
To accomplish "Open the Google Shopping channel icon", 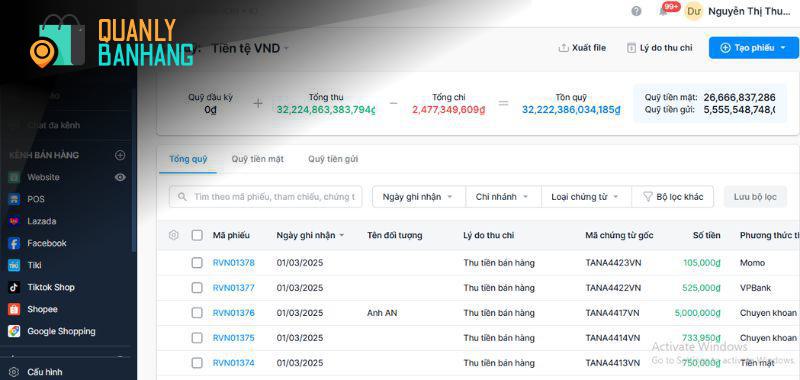I will (14, 331).
